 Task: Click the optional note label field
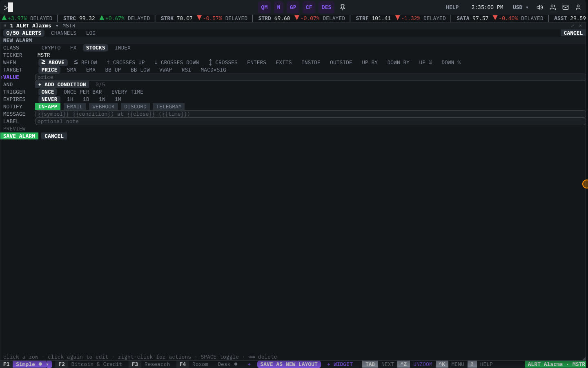point(310,121)
